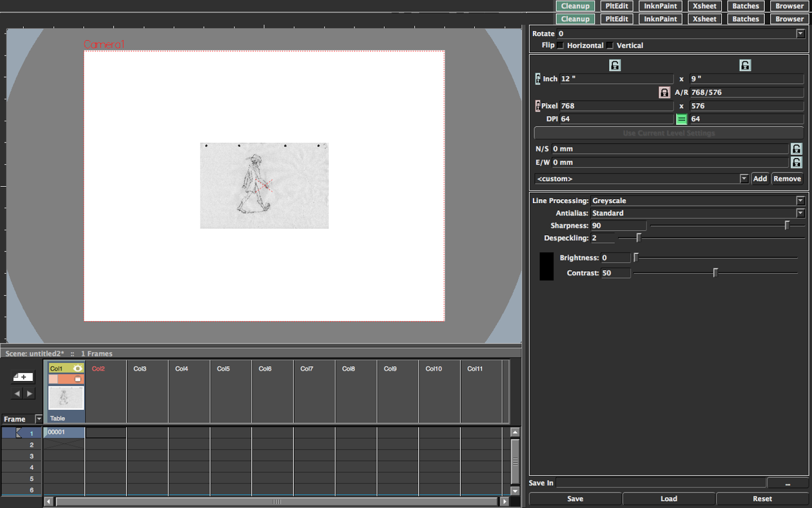The image size is (812, 508).
Task: Toggle the width lock above the Inch field
Action: click(x=615, y=65)
